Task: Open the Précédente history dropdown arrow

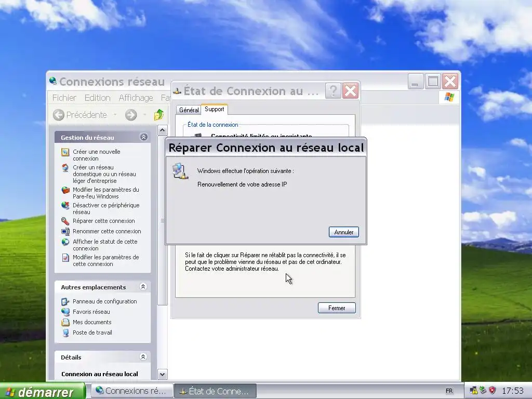Action: pyautogui.click(x=115, y=115)
